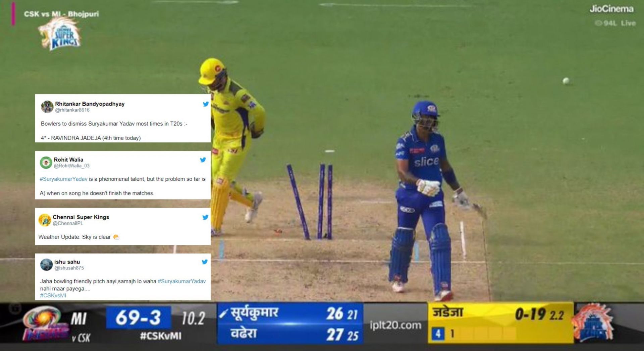Open Rhitankar Bandyopadhyay's profile avatar
Image resolution: width=644 pixels, height=351 pixels.
[x=47, y=107]
